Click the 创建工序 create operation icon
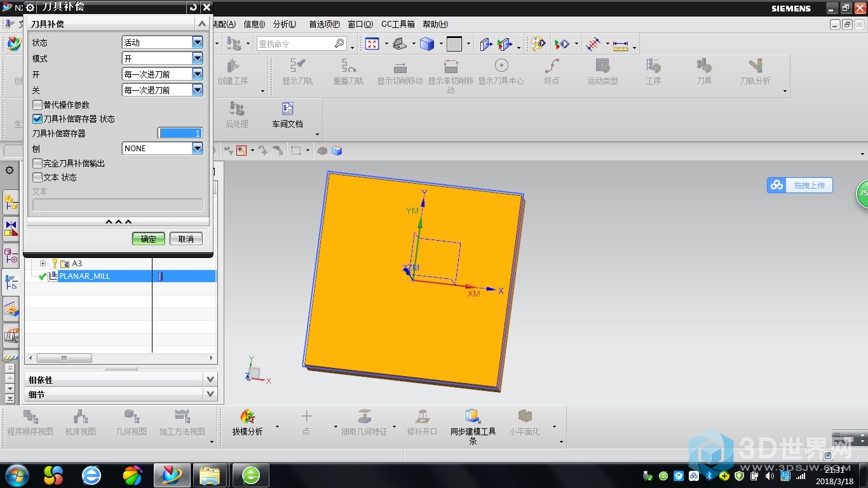The image size is (868, 488). pos(233,65)
